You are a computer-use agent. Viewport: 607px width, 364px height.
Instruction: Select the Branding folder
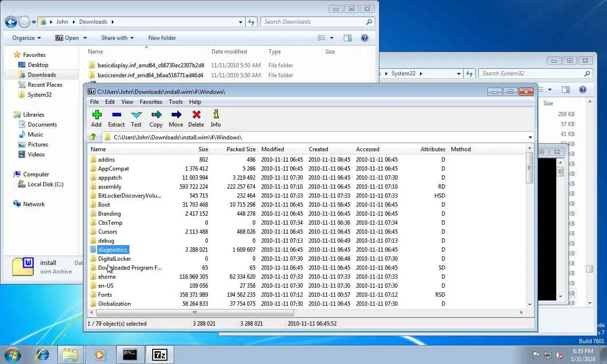pos(109,214)
